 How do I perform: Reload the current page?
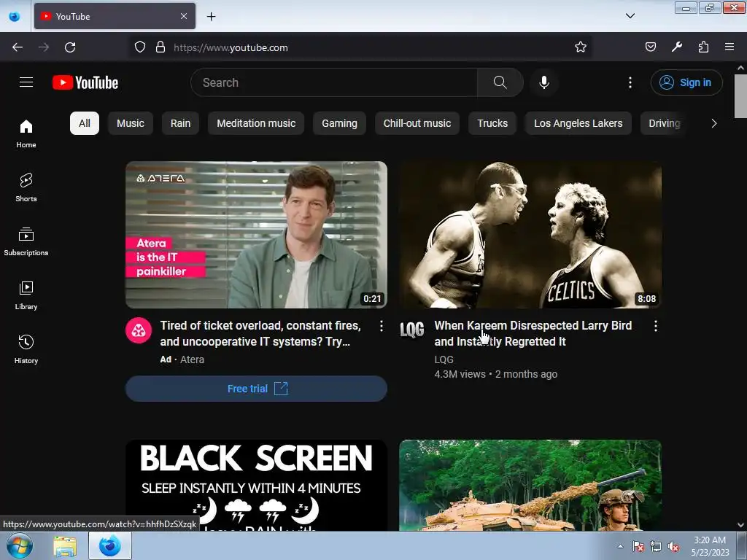70,47
